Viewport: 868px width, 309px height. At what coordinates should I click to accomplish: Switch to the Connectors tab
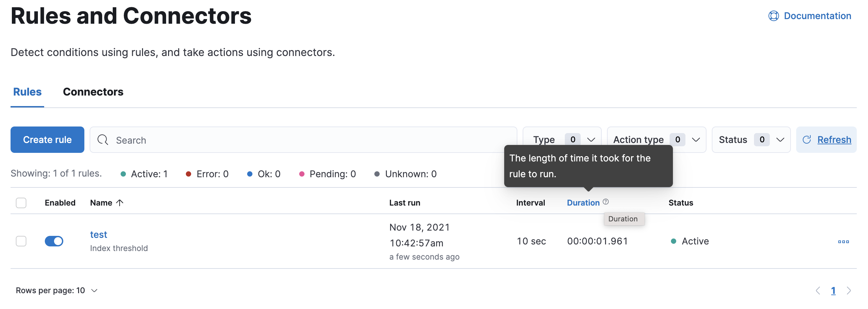point(93,92)
